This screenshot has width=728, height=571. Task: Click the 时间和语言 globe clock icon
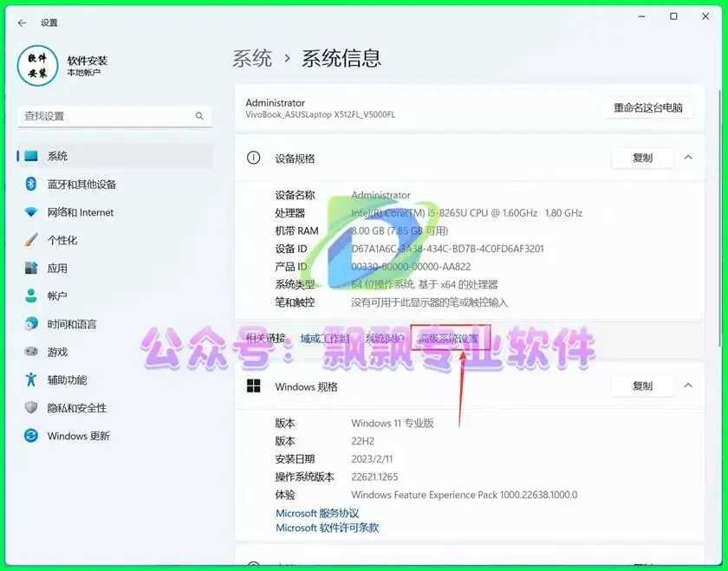pos(31,323)
